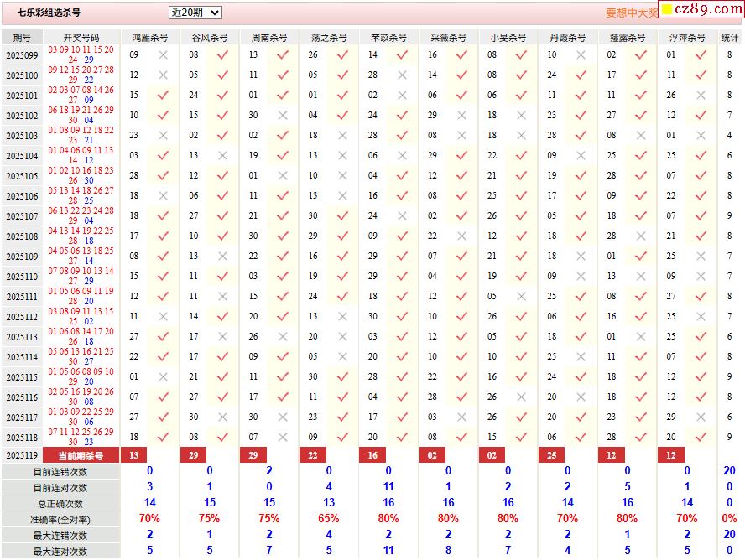Click red checkmark in 浮萍杀号 row 2025118
Viewport: 745px width, 560px height.
pyautogui.click(x=701, y=437)
